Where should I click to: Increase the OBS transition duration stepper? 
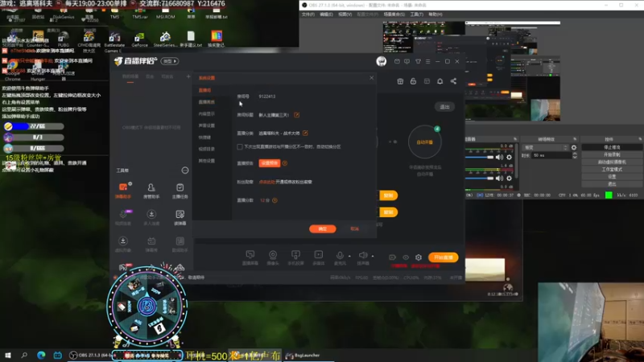[x=575, y=154]
